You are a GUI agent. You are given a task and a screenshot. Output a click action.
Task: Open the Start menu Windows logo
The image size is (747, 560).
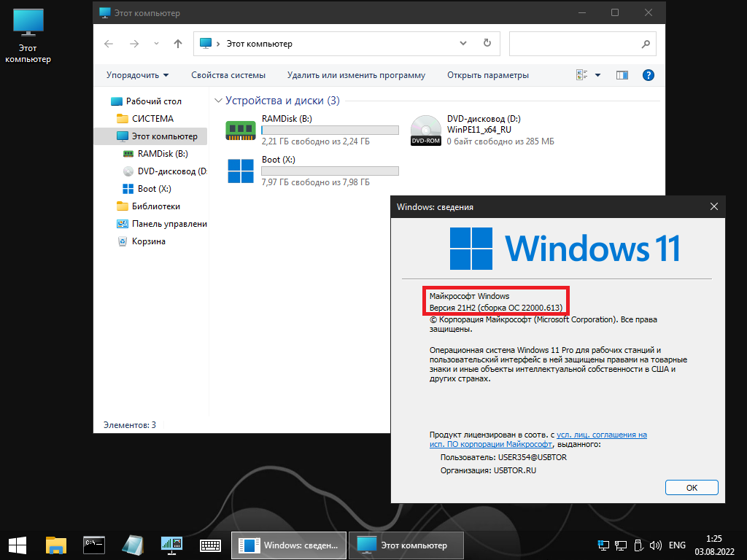tap(18, 545)
